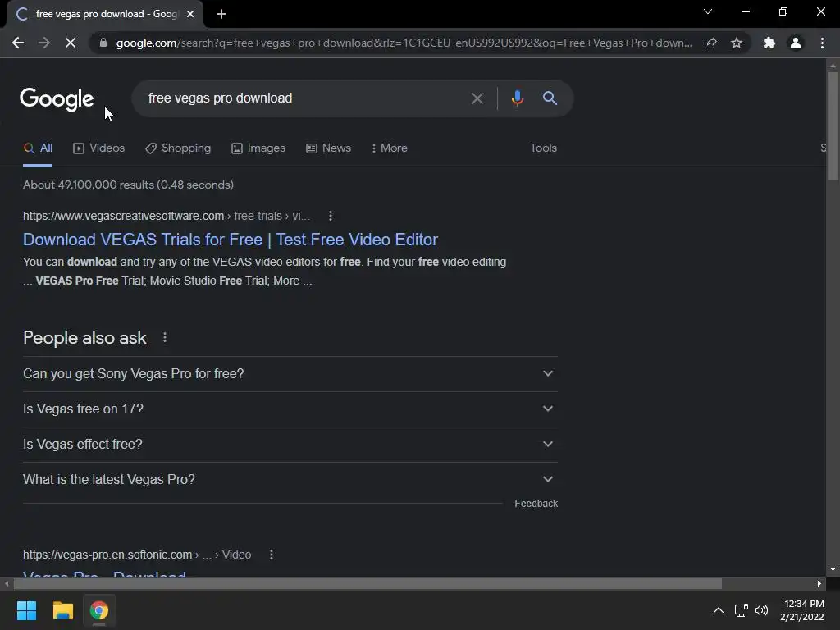This screenshot has width=840, height=630.
Task: Open the search Tools options
Action: (x=543, y=148)
